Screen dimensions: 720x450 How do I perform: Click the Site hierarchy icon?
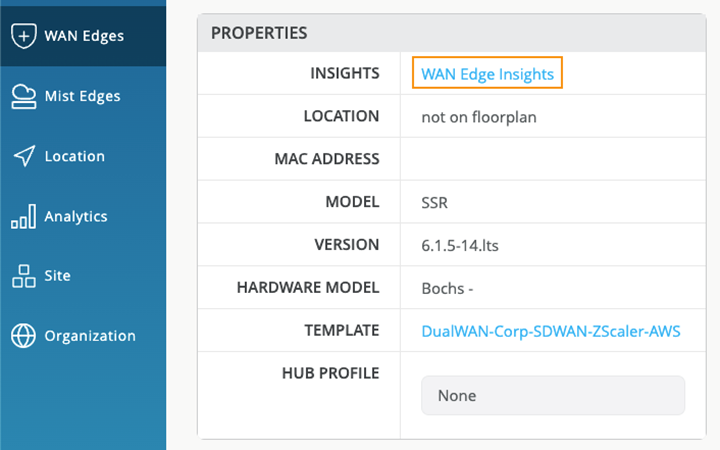23,276
